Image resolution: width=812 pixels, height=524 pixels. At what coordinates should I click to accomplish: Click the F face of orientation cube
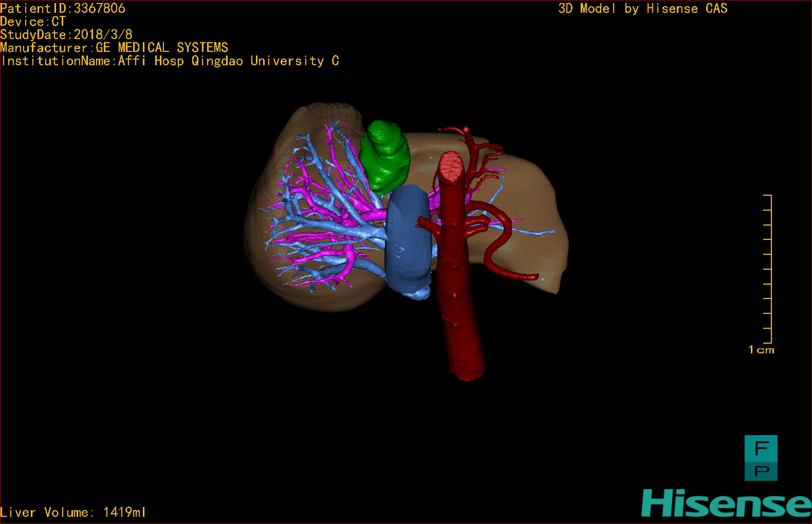click(x=761, y=448)
